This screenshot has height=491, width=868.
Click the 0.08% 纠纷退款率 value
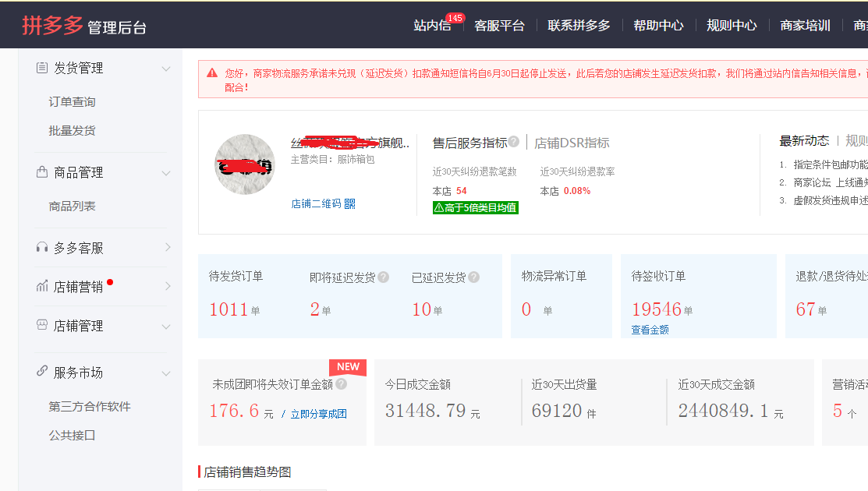coord(577,191)
